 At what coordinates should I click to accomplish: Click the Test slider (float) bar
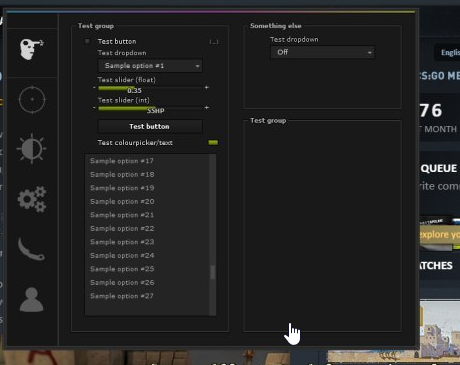(150, 88)
